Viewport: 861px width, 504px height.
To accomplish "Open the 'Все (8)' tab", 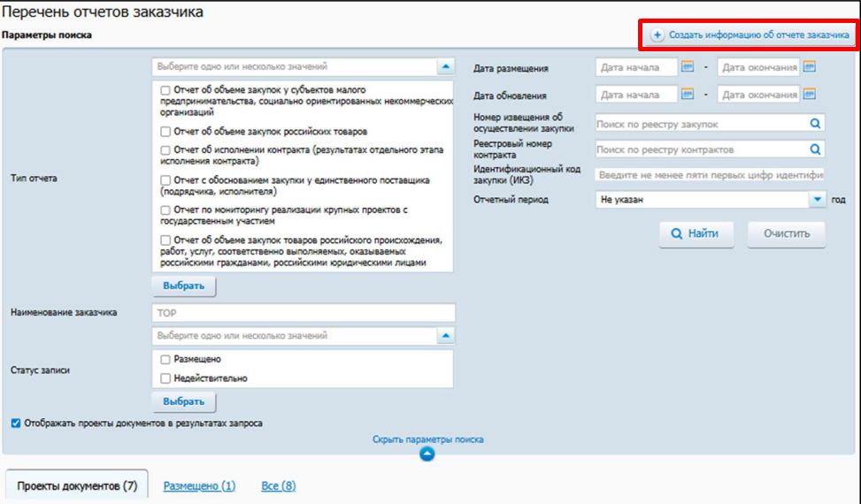I will 278,485.
